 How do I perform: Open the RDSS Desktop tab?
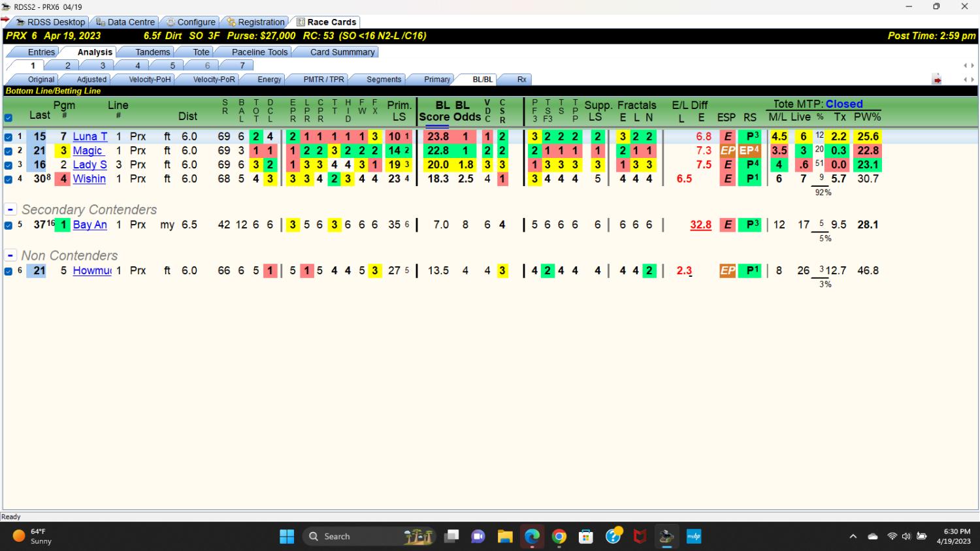click(50, 22)
